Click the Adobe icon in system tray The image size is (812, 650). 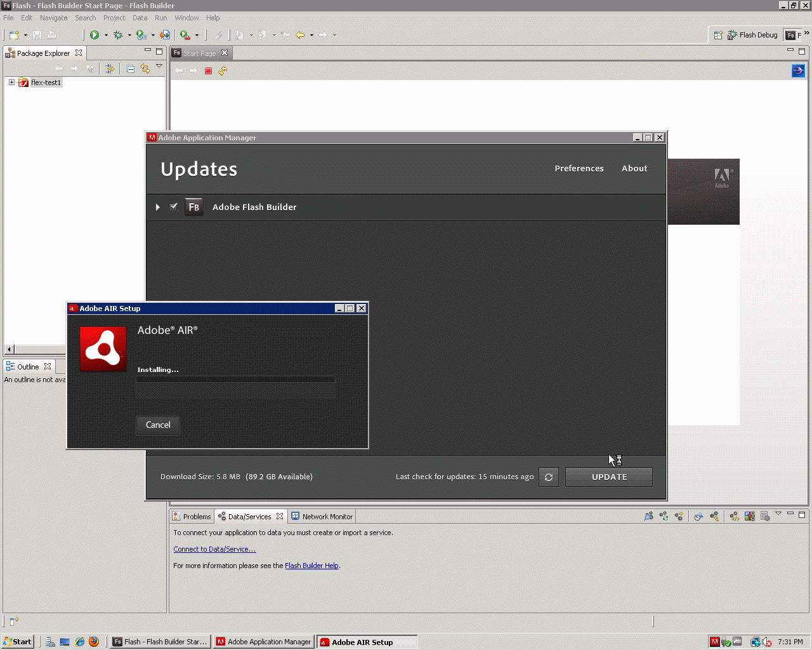coord(715,642)
